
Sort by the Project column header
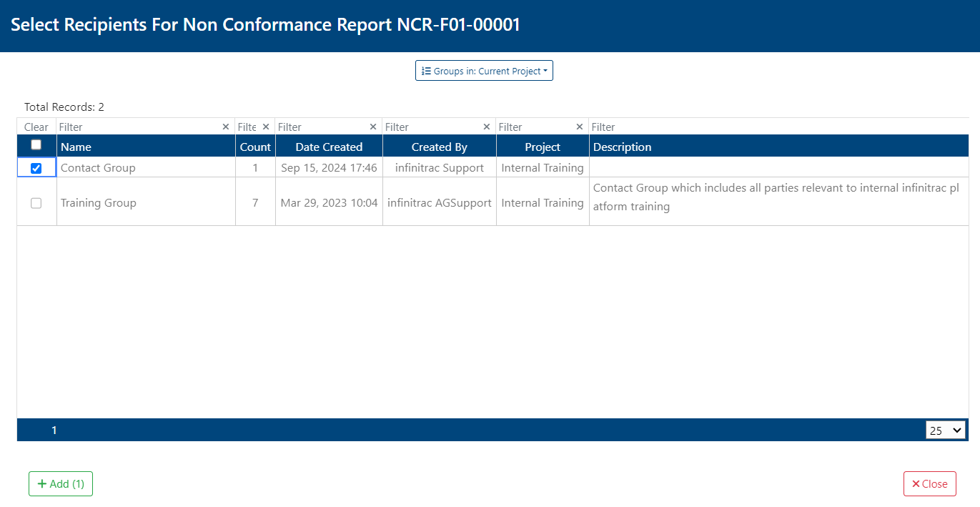coord(543,147)
